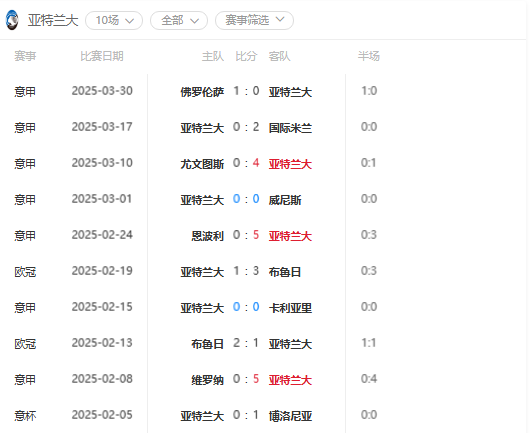Viewport: 532px width, 433px height.
Task: Click 布鲁日 home team on 2025-02-13
Action: 208,344
